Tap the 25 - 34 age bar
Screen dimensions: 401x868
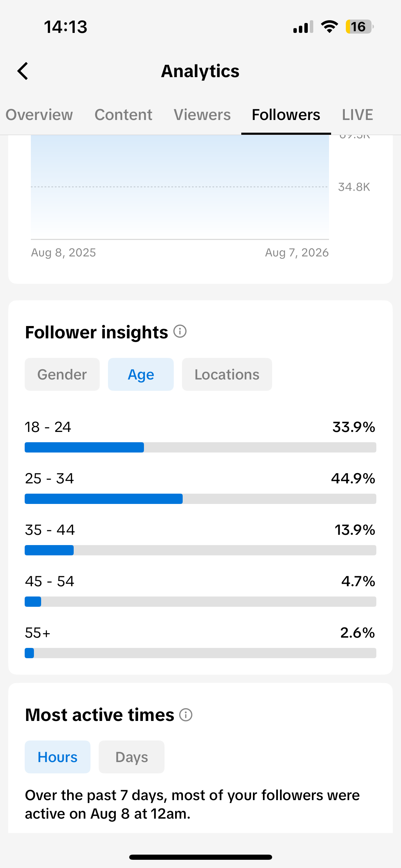200,499
